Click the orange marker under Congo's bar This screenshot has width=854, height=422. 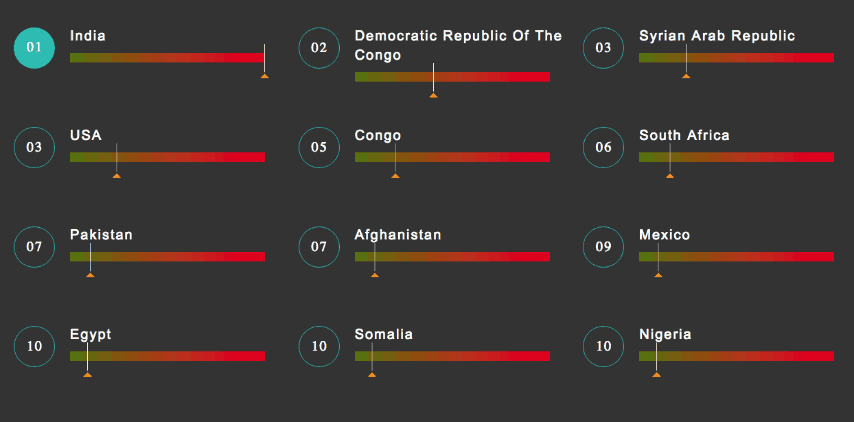(x=395, y=176)
